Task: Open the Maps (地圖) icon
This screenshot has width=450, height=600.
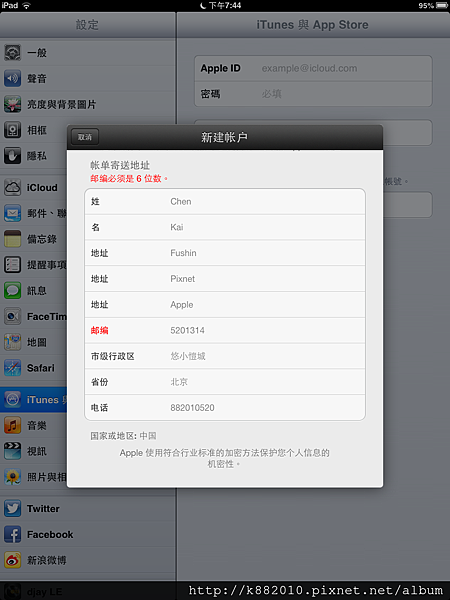Action: pyautogui.click(x=12, y=342)
